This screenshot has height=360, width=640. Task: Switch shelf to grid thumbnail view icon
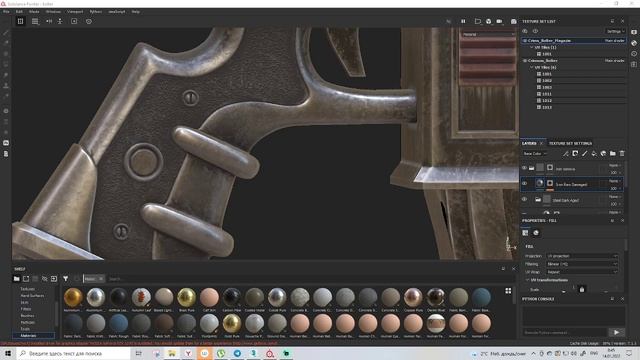[x=508, y=291]
